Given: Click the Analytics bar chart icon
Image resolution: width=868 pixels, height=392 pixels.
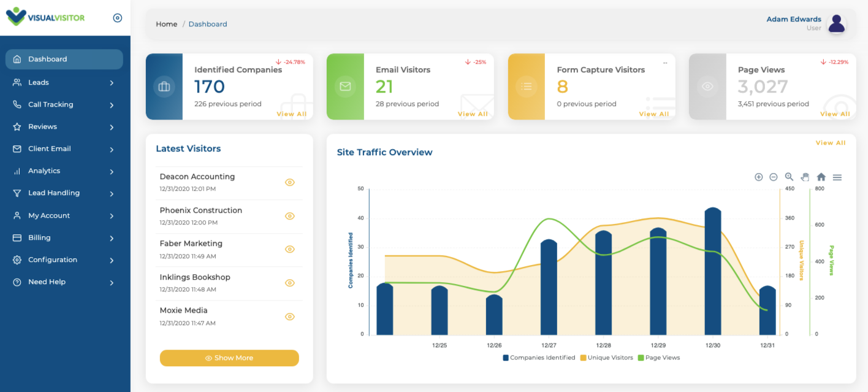Looking at the screenshot, I should pos(17,171).
